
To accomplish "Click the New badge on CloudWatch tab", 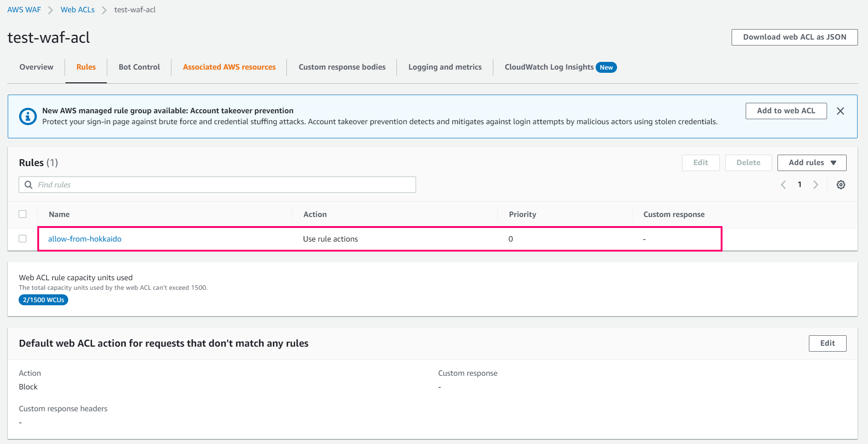I will pos(606,67).
